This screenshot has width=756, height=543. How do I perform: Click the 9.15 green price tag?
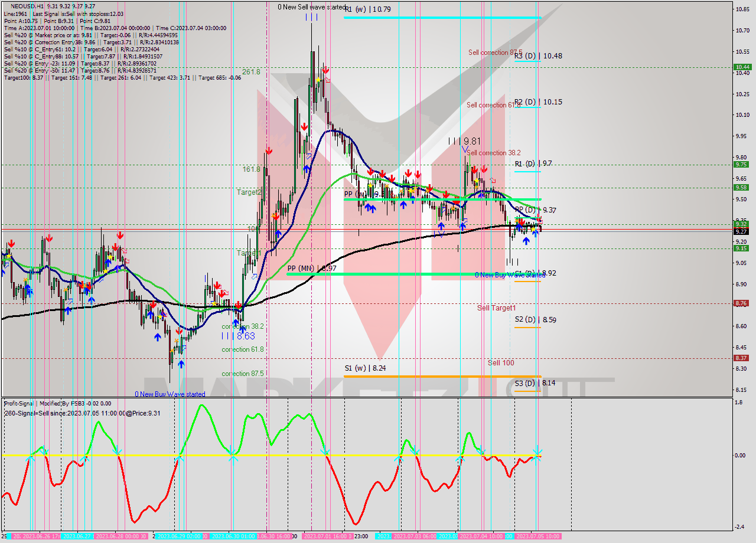(x=741, y=248)
